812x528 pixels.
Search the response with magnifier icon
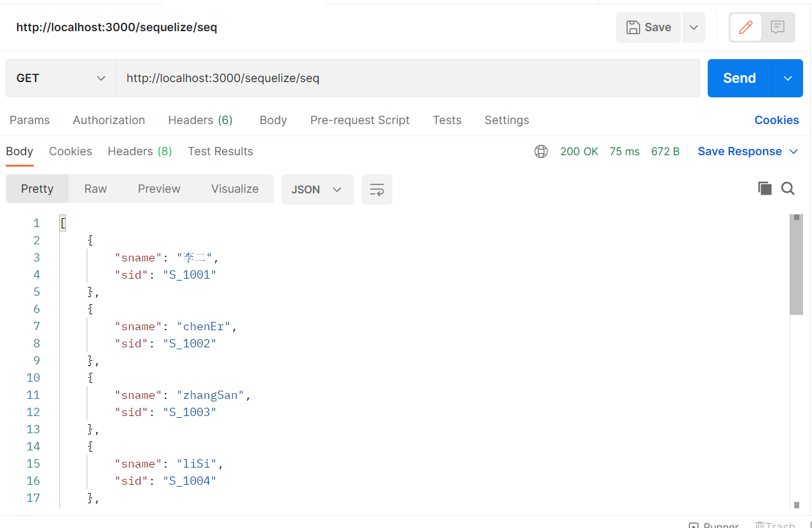click(788, 188)
